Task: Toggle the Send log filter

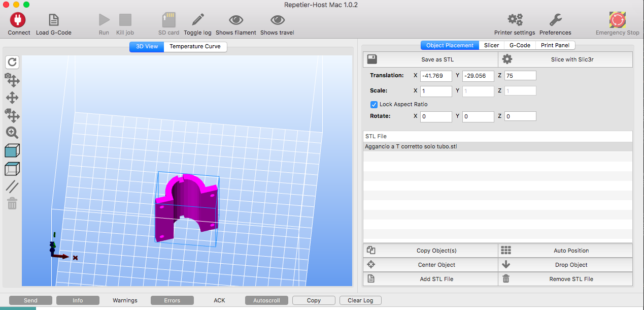Action: [30, 300]
